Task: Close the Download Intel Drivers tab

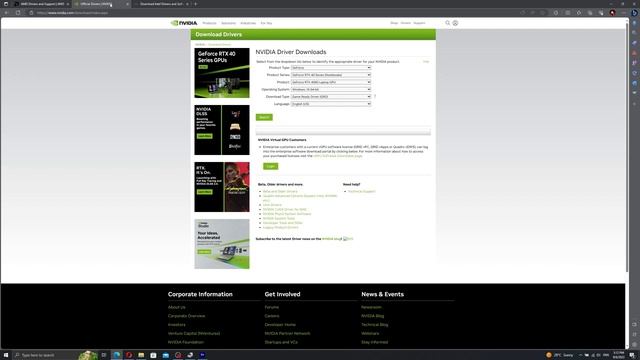Action: coord(187,4)
